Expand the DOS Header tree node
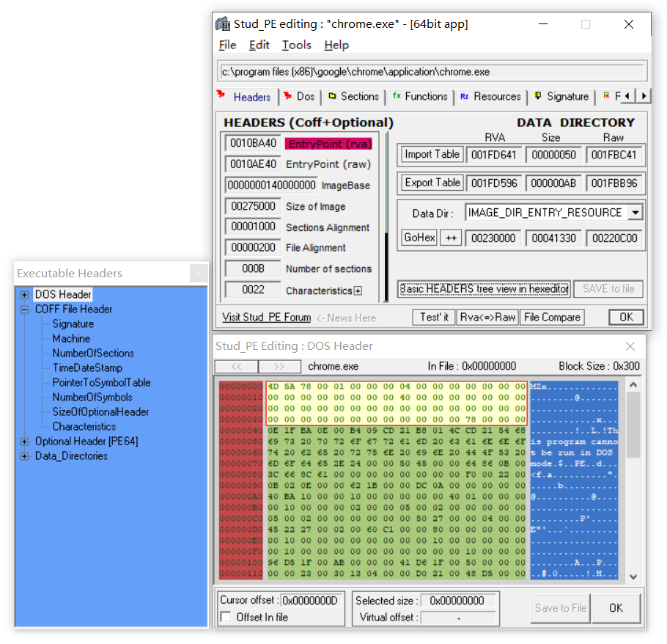 click(x=25, y=295)
